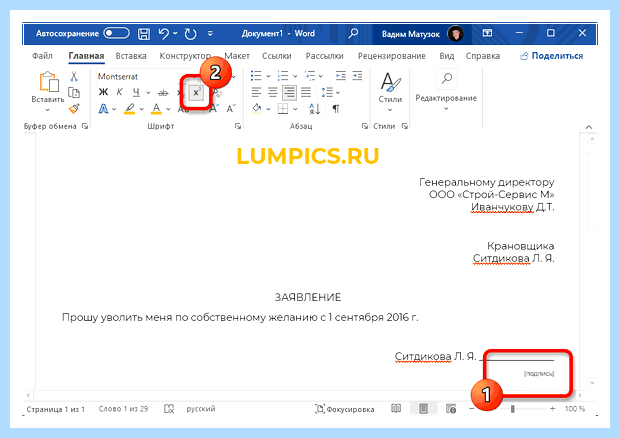Decrease font size with A-down icon
Image resolution: width=620 pixels, height=438 pixels.
231,108
